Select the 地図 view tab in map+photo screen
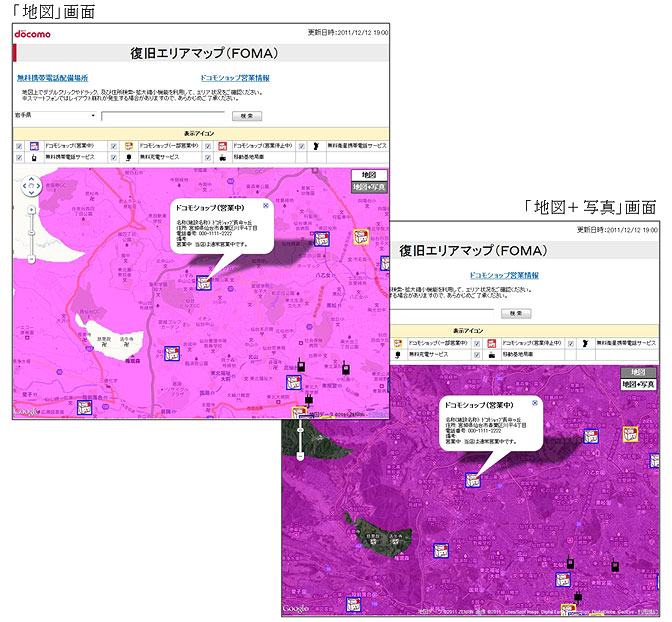Screen dimensions: 672x622 638,372
